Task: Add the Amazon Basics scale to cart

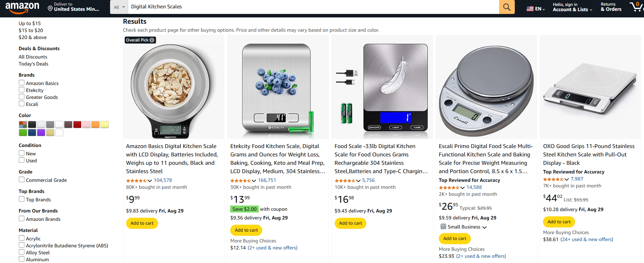Action: [x=142, y=223]
